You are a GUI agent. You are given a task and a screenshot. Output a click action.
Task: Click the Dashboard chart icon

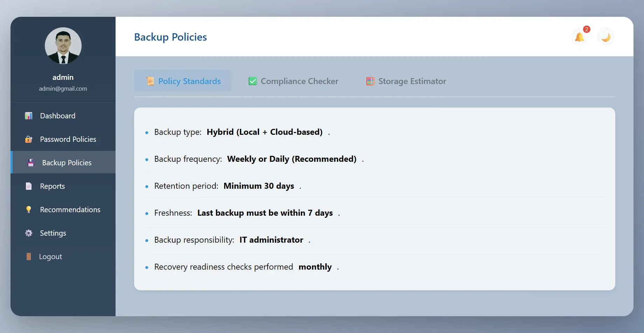[29, 116]
